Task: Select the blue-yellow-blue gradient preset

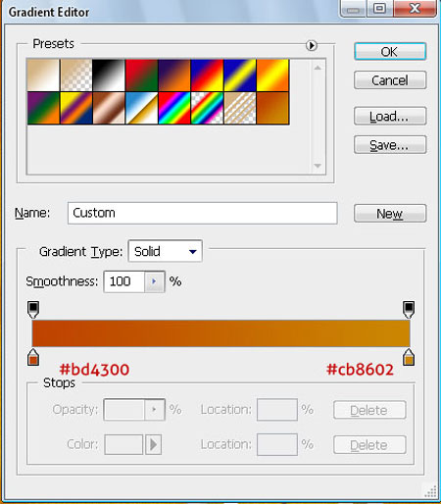Action: coord(240,76)
